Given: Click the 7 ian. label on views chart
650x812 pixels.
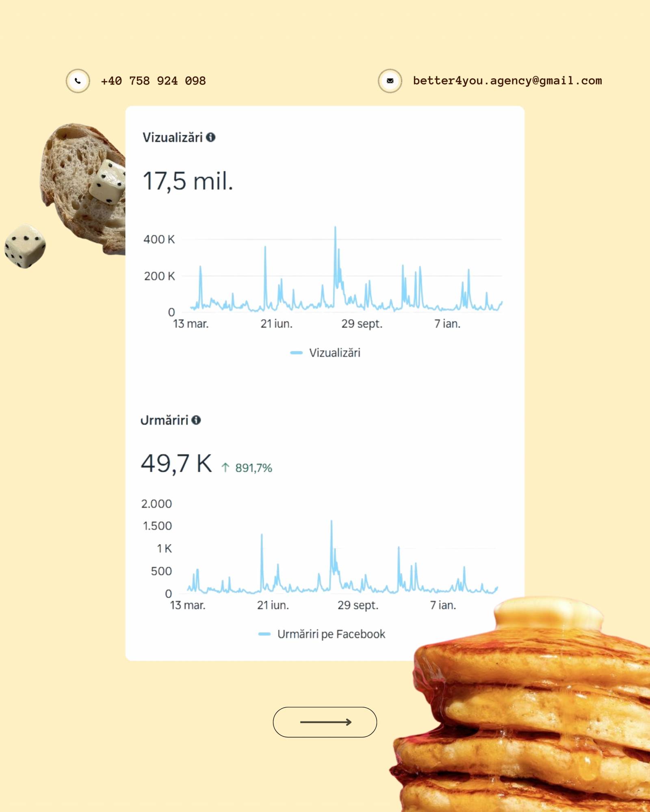Looking at the screenshot, I should pos(447,324).
